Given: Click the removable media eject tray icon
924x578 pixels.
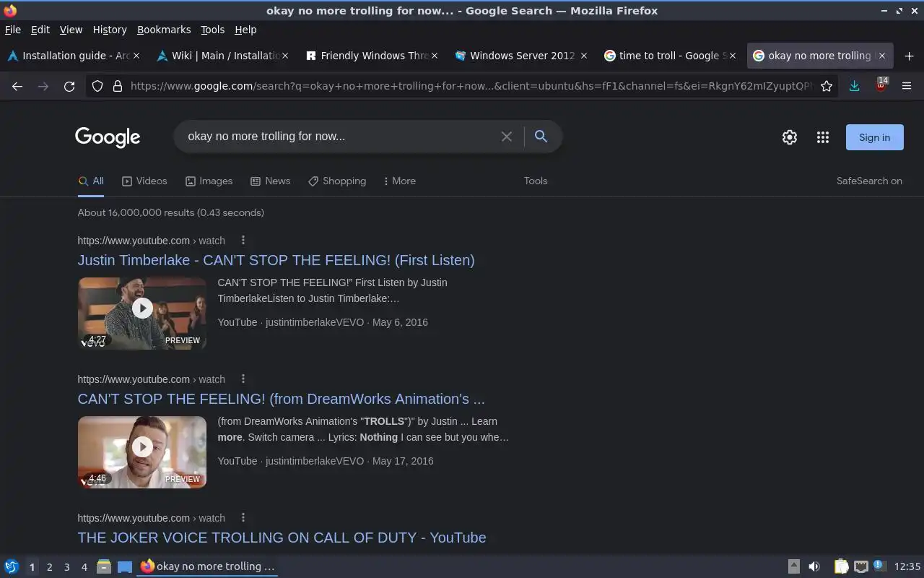Looking at the screenshot, I should click(x=793, y=566).
